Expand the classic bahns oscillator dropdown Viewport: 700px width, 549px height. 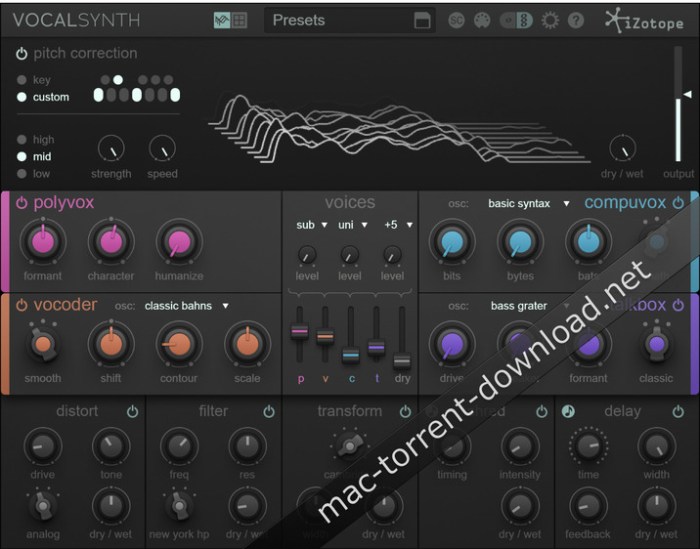(186, 305)
